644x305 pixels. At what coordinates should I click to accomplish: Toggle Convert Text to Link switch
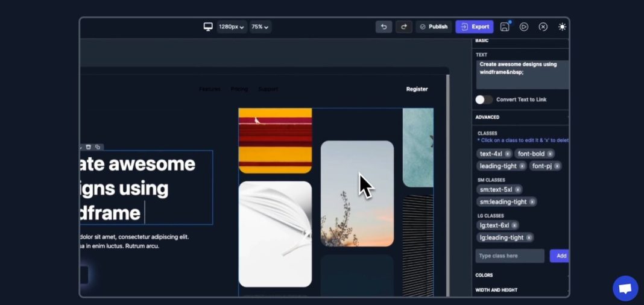(484, 99)
